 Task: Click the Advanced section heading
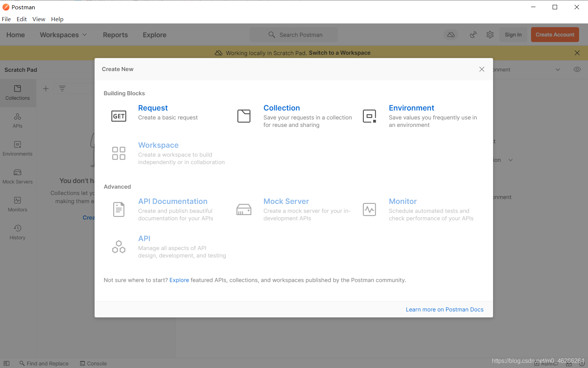pos(117,187)
